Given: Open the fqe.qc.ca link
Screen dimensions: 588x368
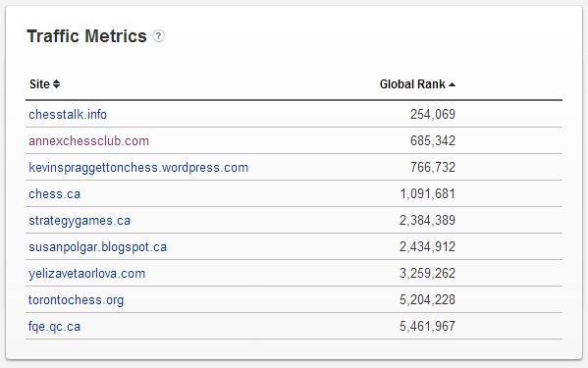Looking at the screenshot, I should pos(54,327).
